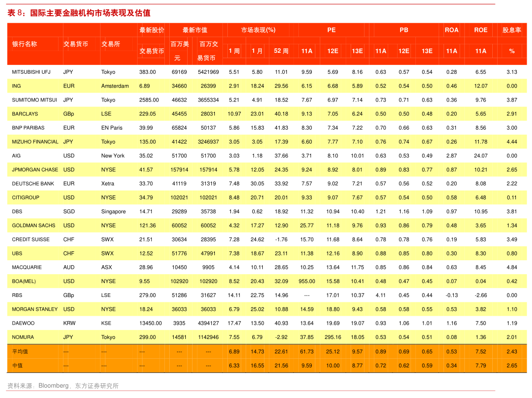Select the 'BOA(MEL)' bank name
Viewport: 532px width, 398px height.
pos(24,281)
